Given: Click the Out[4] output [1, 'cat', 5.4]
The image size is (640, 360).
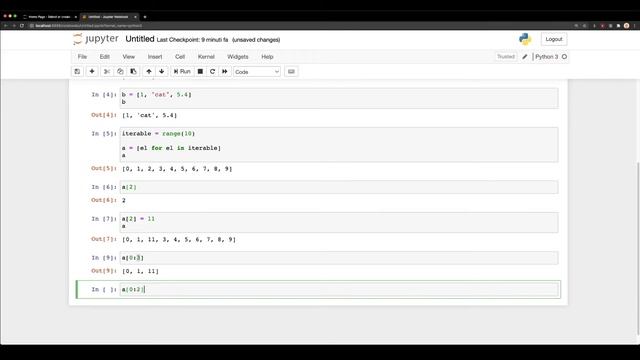Looking at the screenshot, I should coord(149,116).
